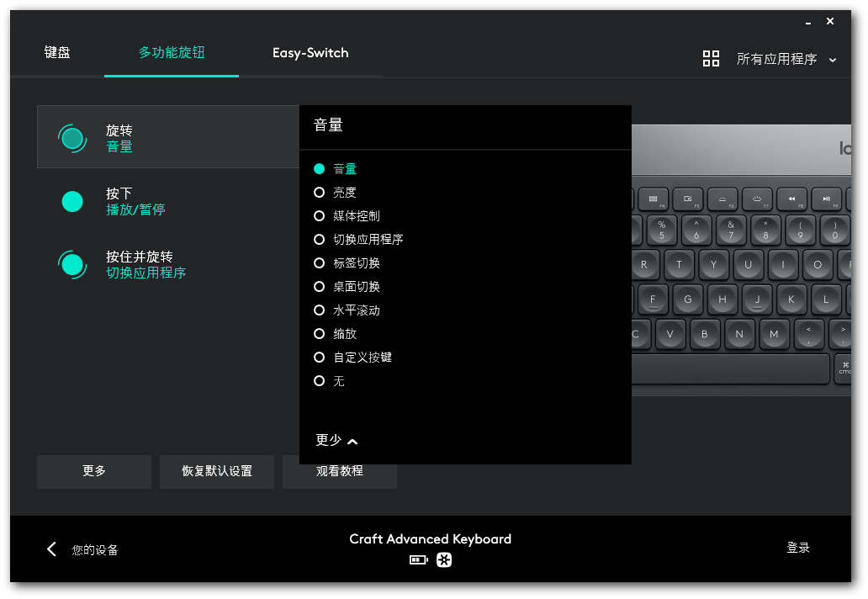Image resolution: width=868 pixels, height=599 pixels.
Task: Select the 按住并旋转 dial icon
Action: (72, 264)
